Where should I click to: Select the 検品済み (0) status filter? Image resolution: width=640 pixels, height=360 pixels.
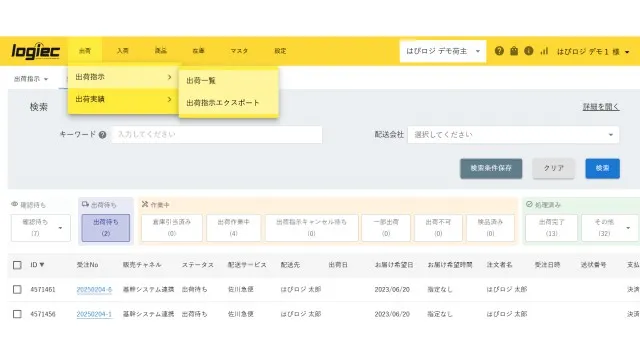click(490, 228)
